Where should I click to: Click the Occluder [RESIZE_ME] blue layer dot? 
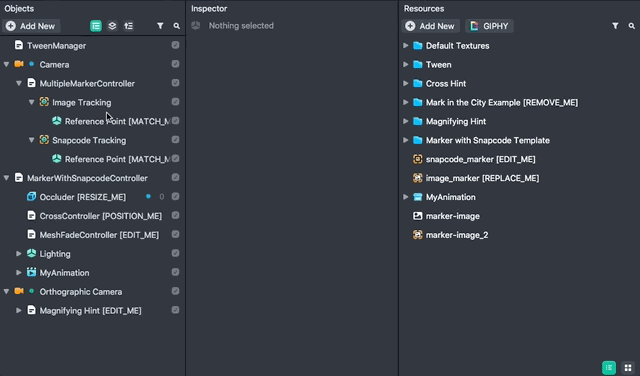point(148,196)
